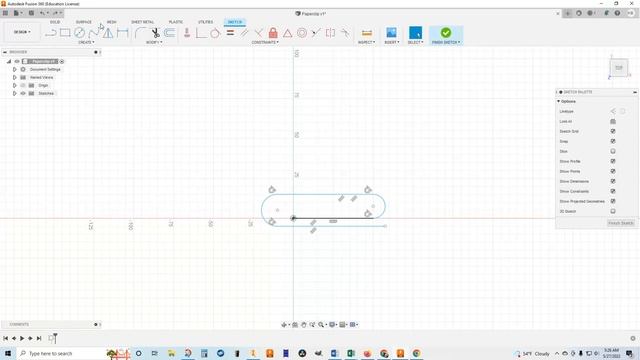Screen dimensions: 640x360
Task: Select the Offset tool
Action: tap(170, 33)
